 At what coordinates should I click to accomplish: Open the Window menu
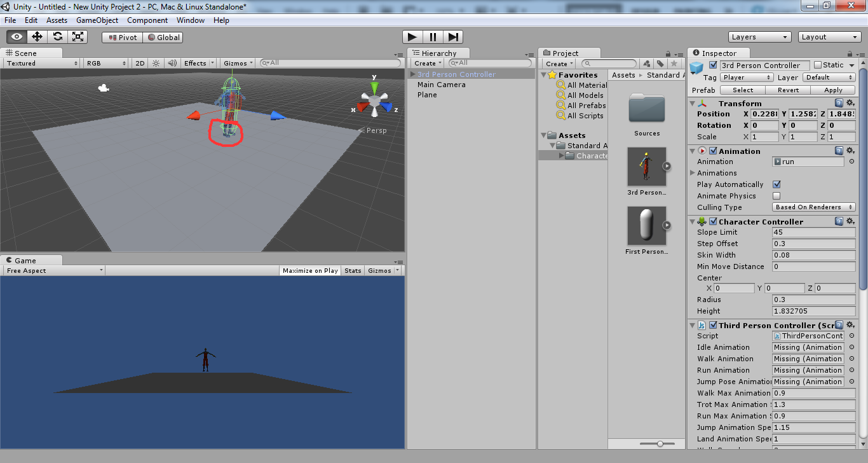(191, 20)
